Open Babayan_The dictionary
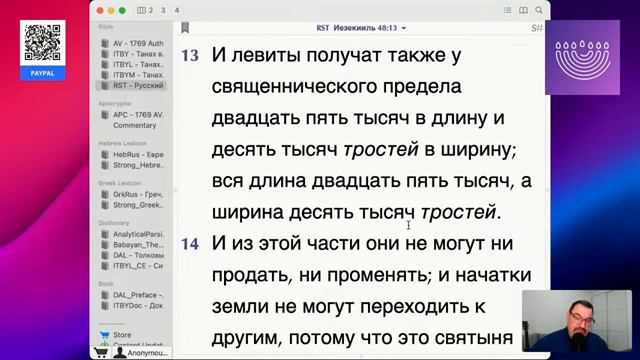The height and width of the screenshot is (360, 640). click(x=133, y=245)
